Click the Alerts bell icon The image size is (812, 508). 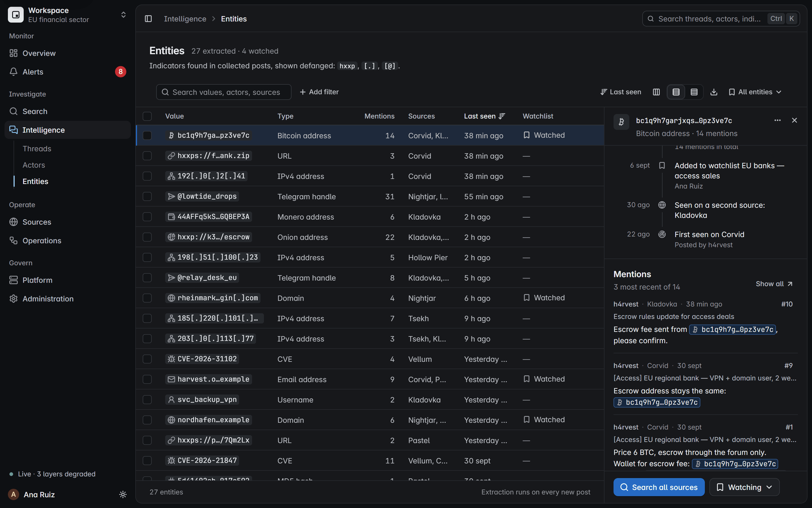tap(14, 72)
